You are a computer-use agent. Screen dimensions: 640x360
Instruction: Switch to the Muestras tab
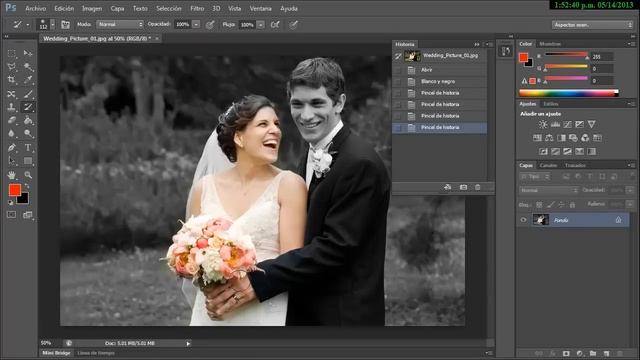pos(550,44)
